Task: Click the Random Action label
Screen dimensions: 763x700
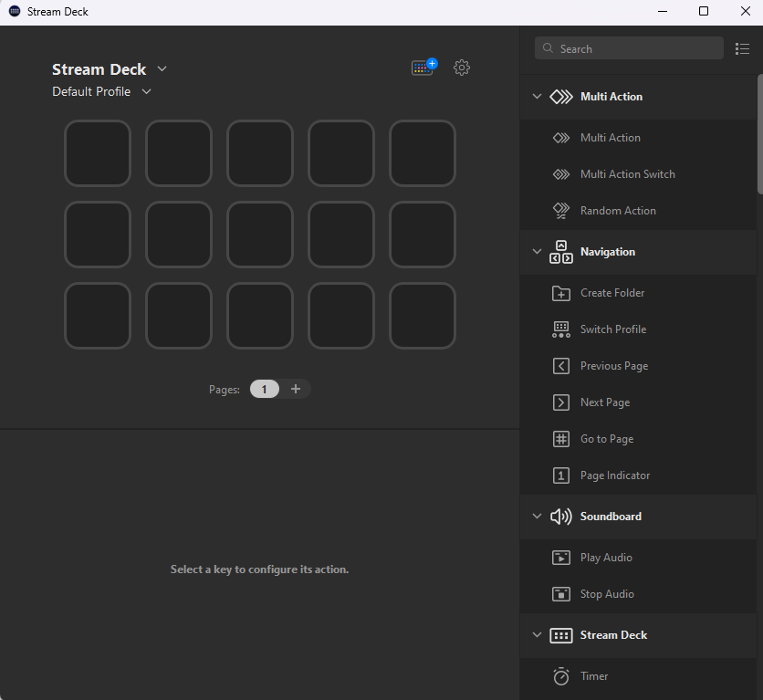Action: pos(618,211)
